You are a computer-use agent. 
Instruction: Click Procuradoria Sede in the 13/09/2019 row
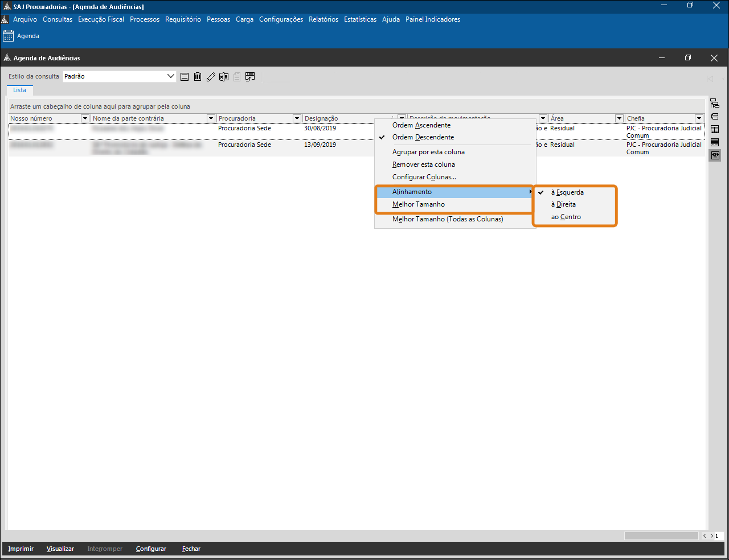tap(244, 145)
